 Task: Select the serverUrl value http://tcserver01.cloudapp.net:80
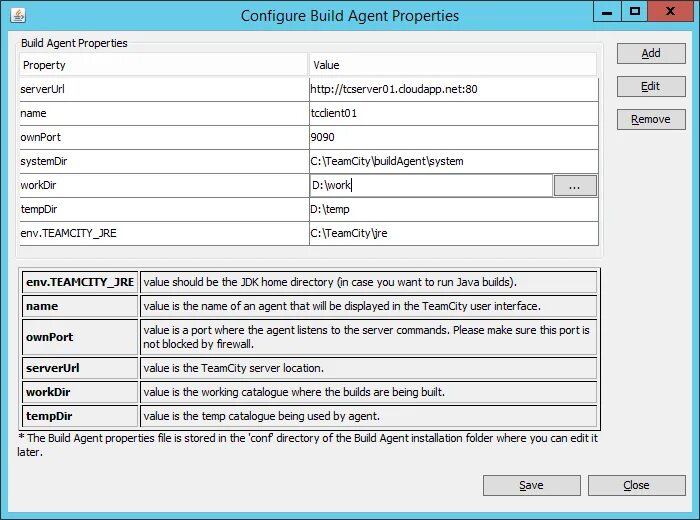click(x=394, y=89)
